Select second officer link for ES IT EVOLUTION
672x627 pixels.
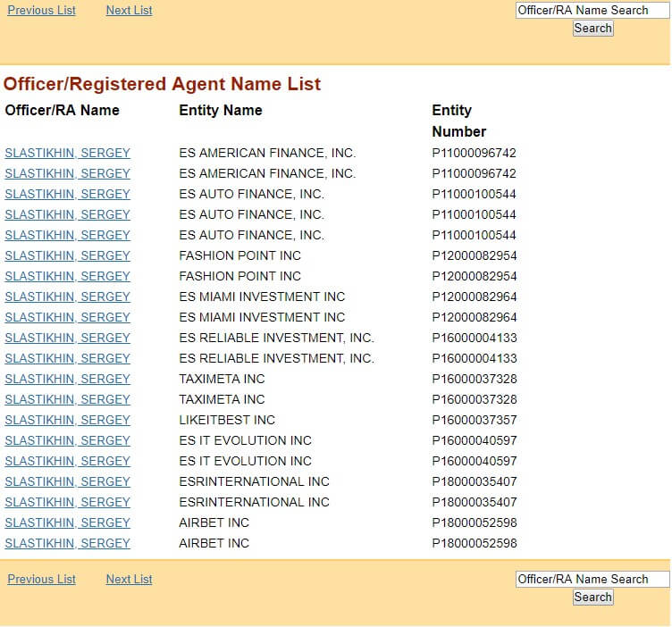point(67,461)
